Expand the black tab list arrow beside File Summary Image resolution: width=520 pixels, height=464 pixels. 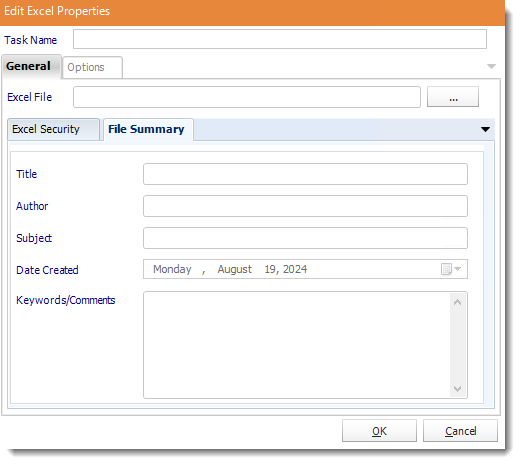point(485,129)
